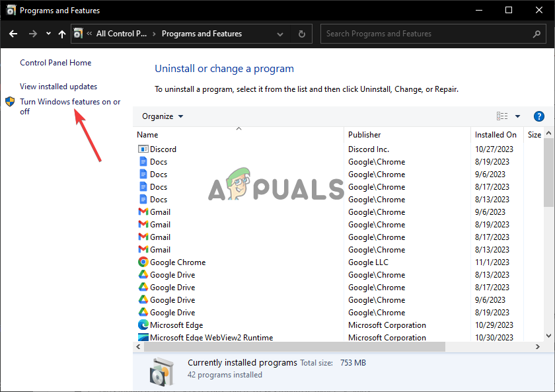The width and height of the screenshot is (555, 392).
Task: Click the back navigation arrow
Action: point(14,33)
